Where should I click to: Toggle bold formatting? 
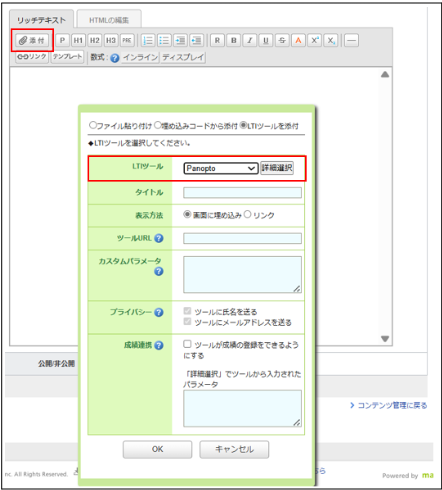click(234, 40)
